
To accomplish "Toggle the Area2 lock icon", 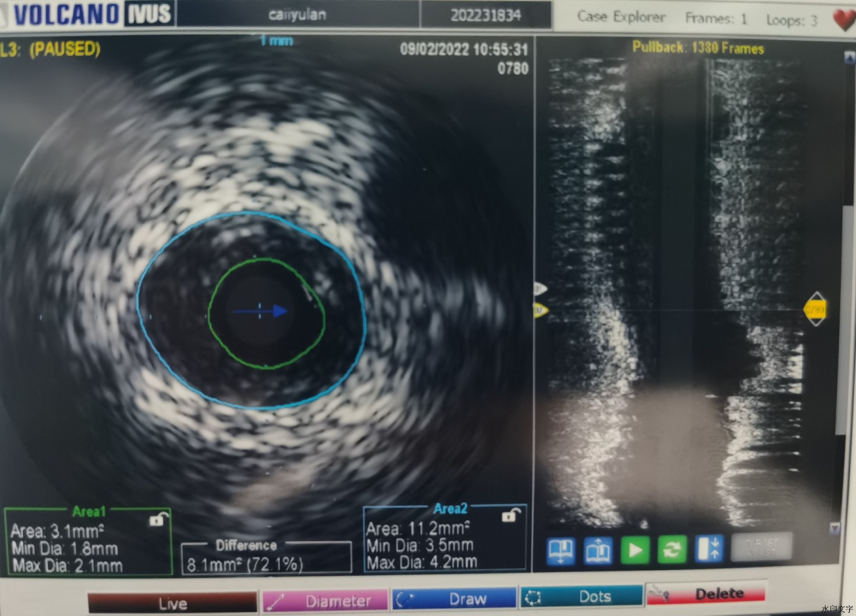I will [509, 516].
